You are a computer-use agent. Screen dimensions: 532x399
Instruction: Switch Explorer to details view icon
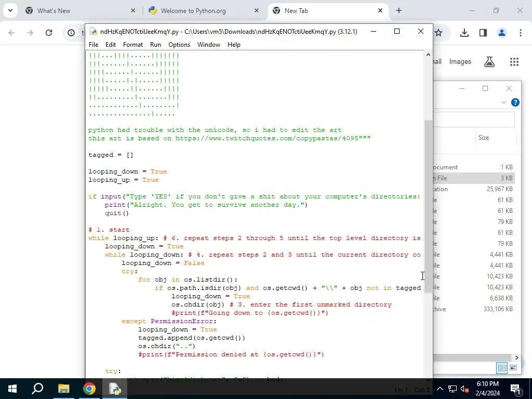click(x=502, y=368)
